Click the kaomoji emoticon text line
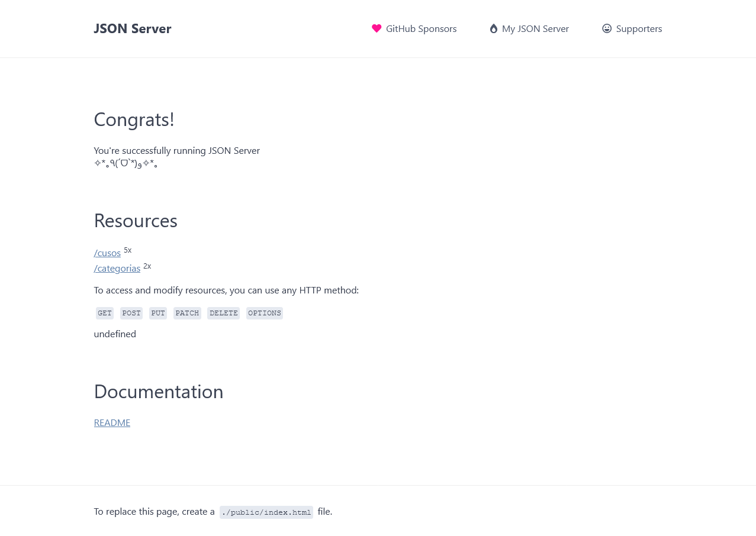This screenshot has height=536, width=756. (x=126, y=164)
